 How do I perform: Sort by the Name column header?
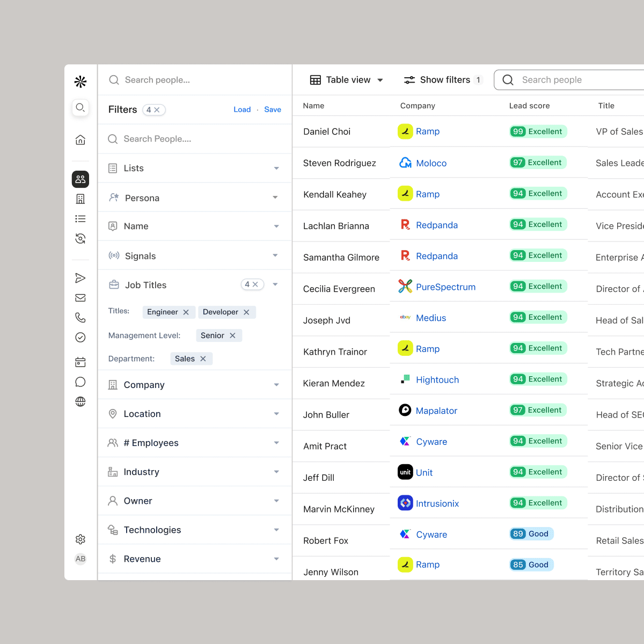coord(313,106)
